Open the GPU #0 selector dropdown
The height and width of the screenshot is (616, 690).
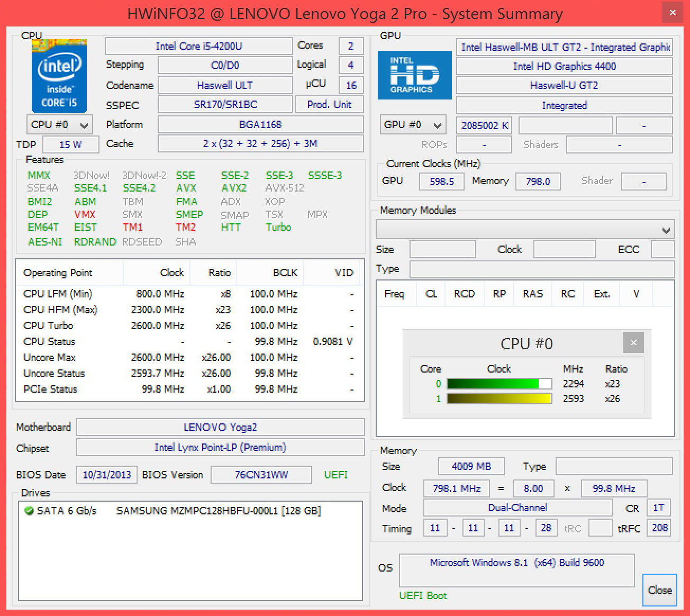(413, 125)
